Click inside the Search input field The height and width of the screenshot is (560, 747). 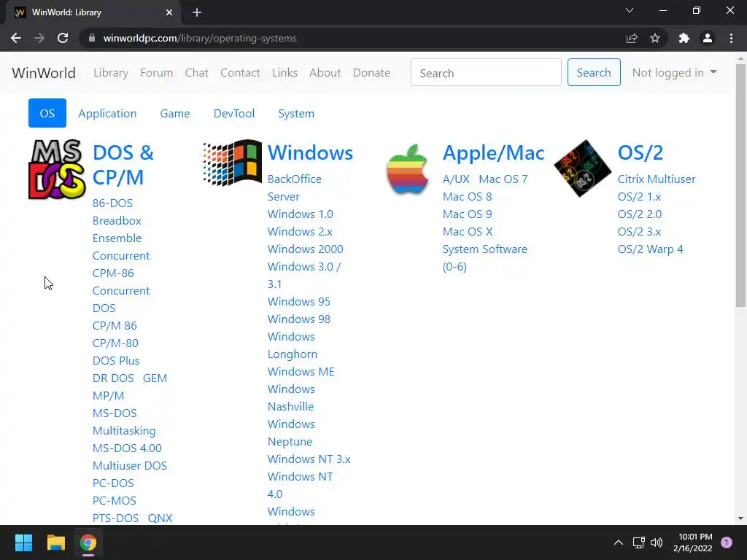[x=486, y=72]
